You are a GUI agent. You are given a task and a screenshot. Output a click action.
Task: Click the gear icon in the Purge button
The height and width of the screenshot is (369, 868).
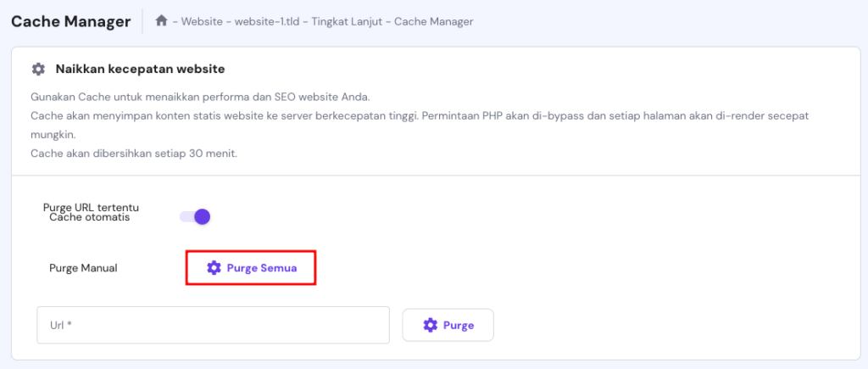click(x=431, y=325)
